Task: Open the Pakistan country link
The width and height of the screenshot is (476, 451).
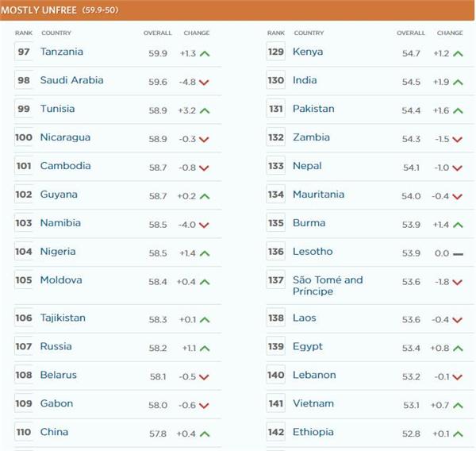Action: coord(313,109)
